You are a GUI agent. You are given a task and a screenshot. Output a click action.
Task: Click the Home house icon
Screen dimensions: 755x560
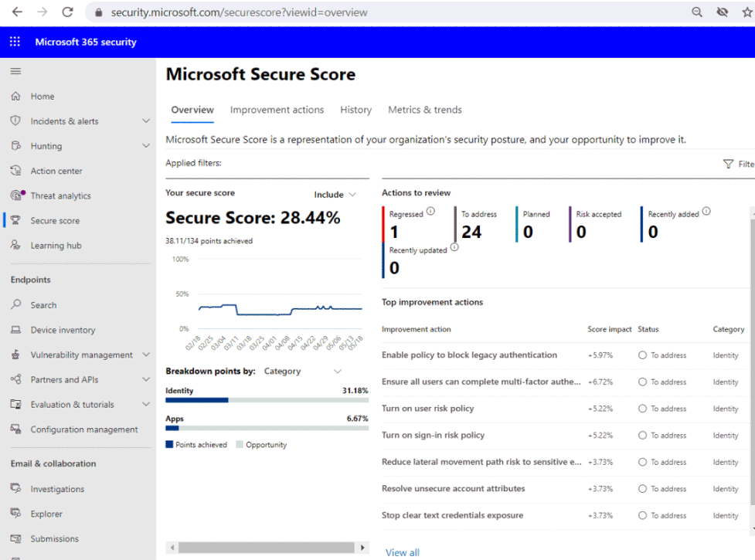pos(16,97)
